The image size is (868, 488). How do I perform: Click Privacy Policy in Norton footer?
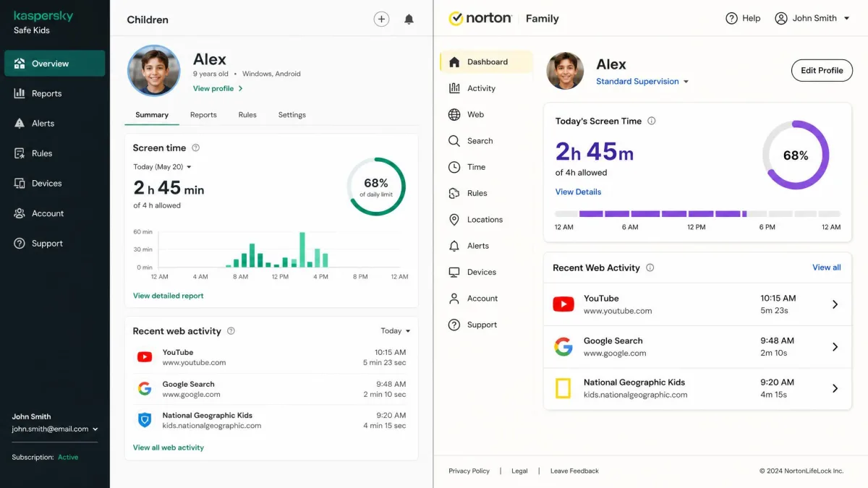tap(469, 471)
